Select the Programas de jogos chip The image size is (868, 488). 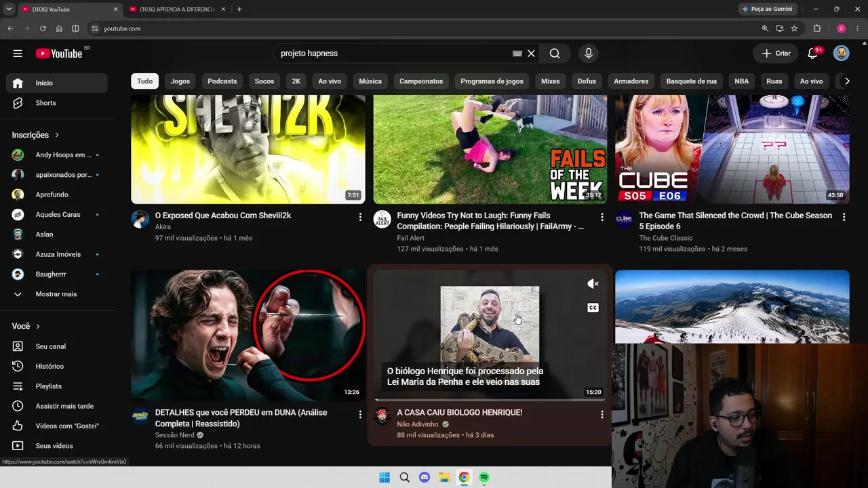[x=492, y=81]
